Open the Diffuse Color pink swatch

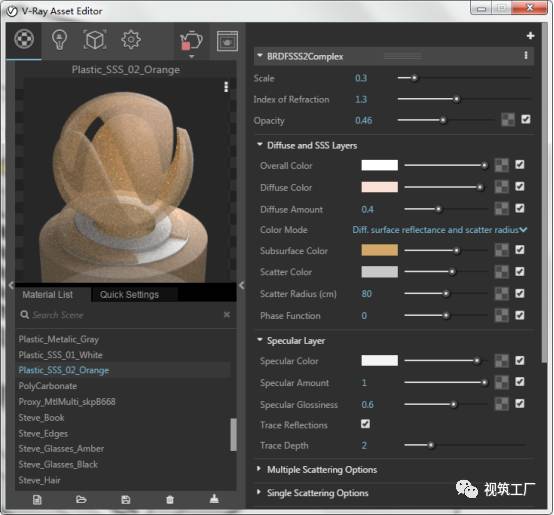tap(379, 187)
